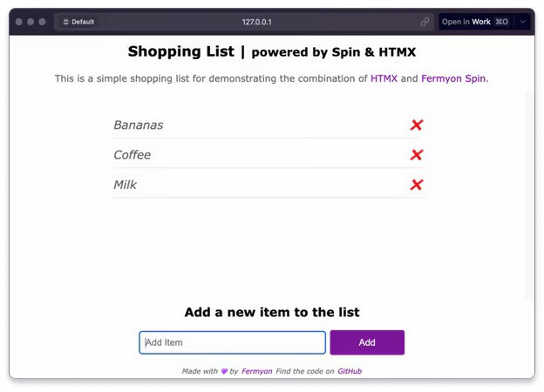Follow the Fermyon Spin link
The image size is (544, 392).
coord(453,78)
